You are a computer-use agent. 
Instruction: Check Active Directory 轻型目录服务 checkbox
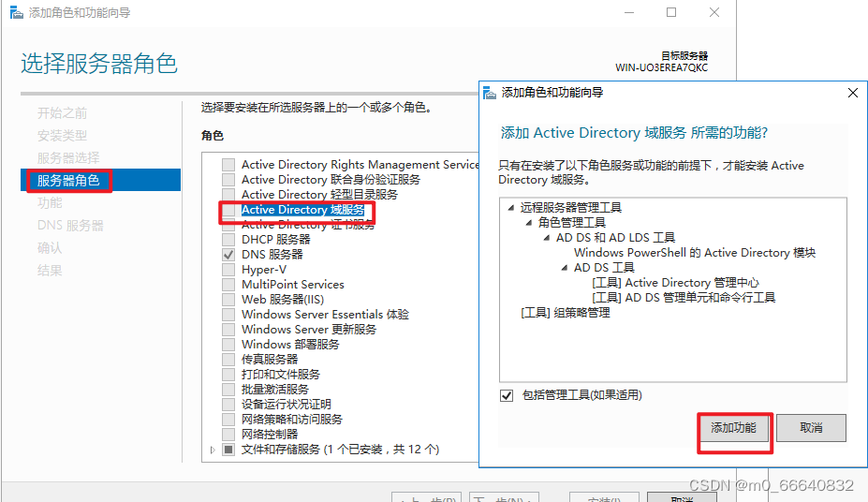tap(228, 194)
